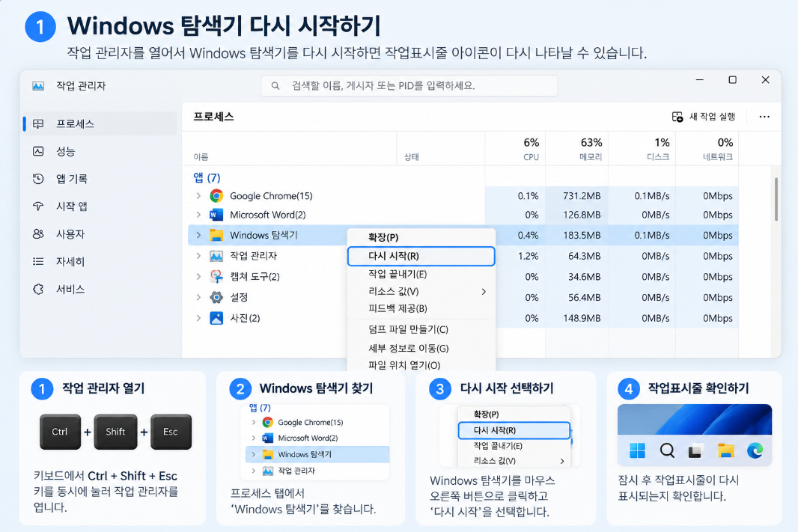Open the 사용자 users icon in sidebar
Image resolution: width=798 pixels, height=532 pixels.
pyautogui.click(x=38, y=234)
